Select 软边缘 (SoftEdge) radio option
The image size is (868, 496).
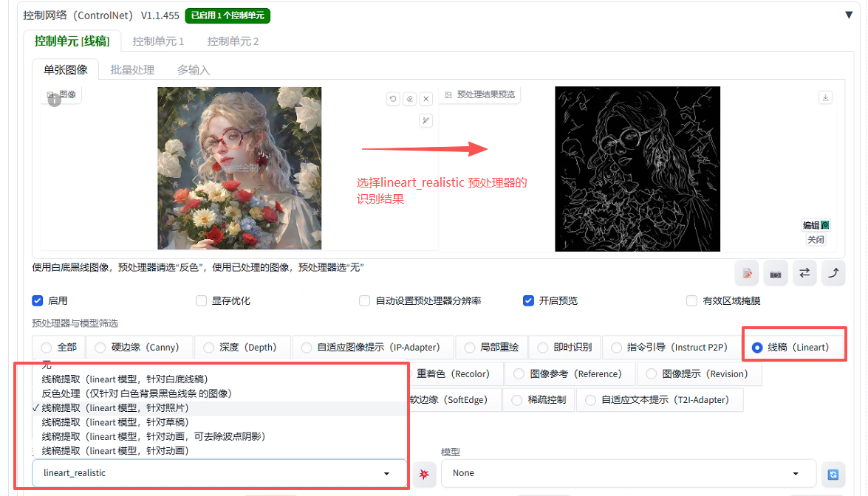point(455,400)
